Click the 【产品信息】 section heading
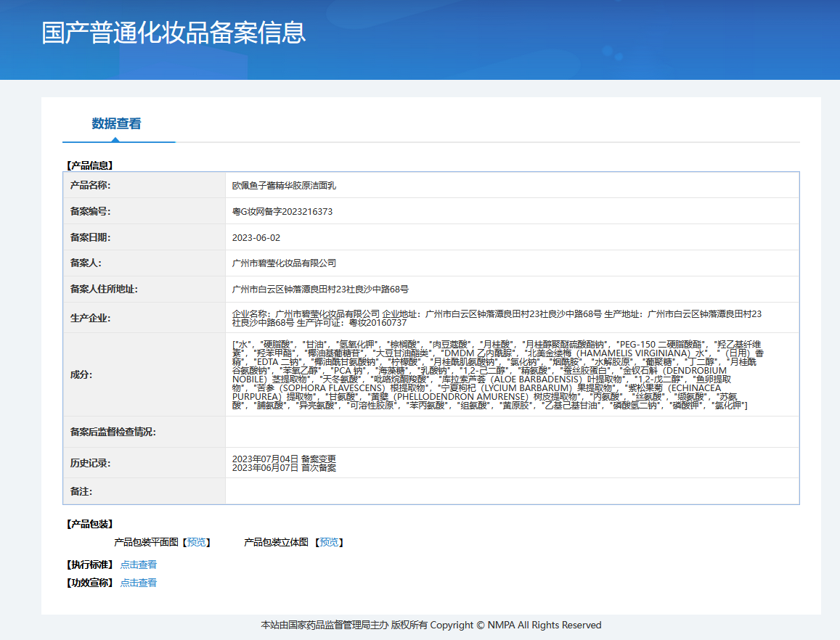This screenshot has width=840, height=640. click(89, 165)
